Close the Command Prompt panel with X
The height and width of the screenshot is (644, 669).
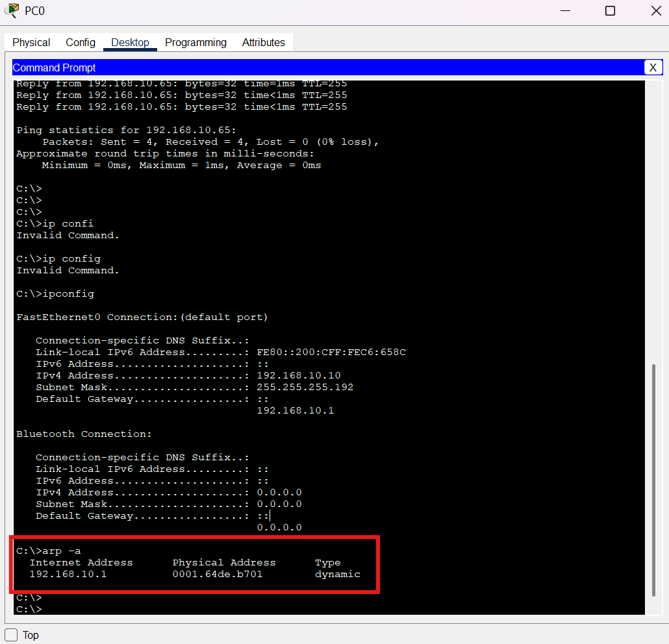[653, 68]
